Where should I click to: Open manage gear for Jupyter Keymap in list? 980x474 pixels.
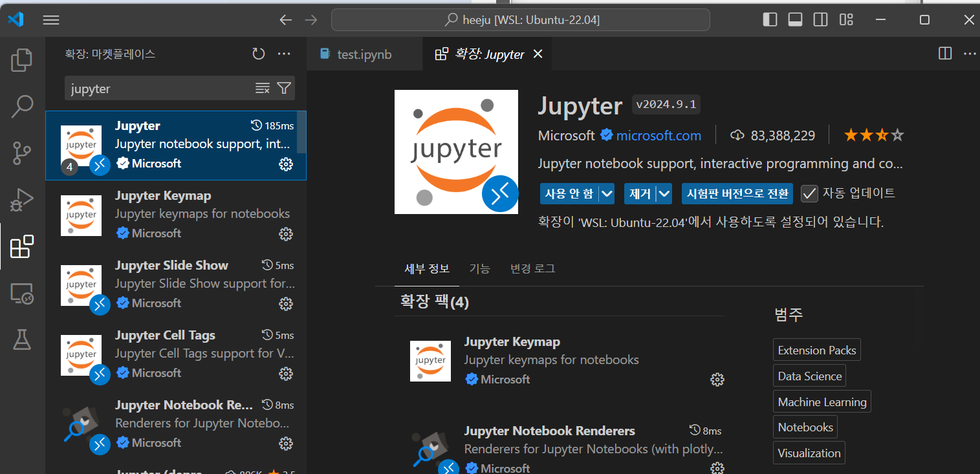click(285, 234)
